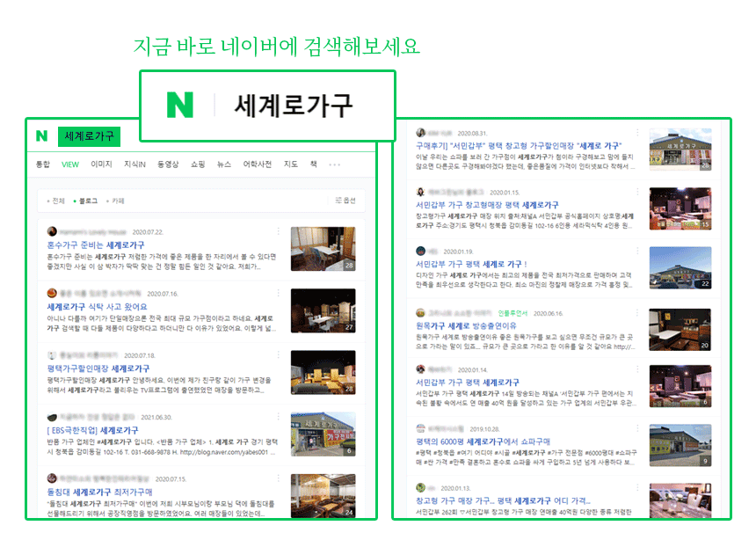Switch to the 책 tab
756x540 pixels.
(x=314, y=164)
